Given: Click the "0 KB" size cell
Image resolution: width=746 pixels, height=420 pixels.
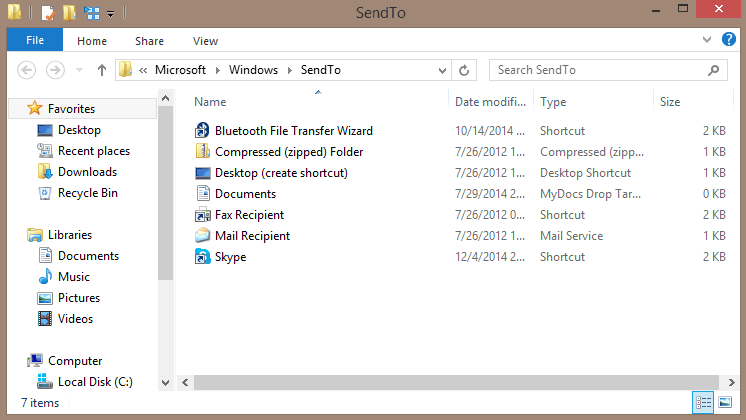Looking at the screenshot, I should pos(714,194).
